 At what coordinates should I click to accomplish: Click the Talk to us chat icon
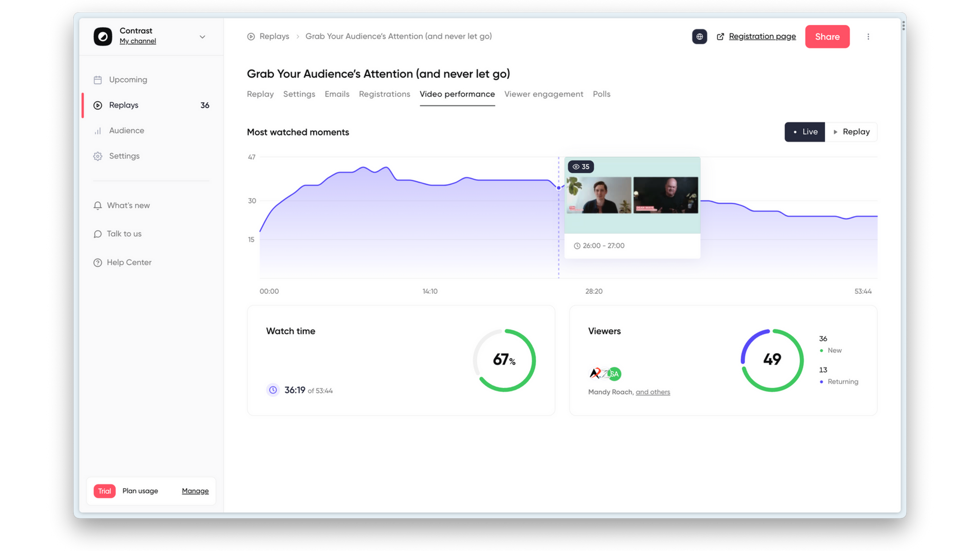tap(98, 234)
